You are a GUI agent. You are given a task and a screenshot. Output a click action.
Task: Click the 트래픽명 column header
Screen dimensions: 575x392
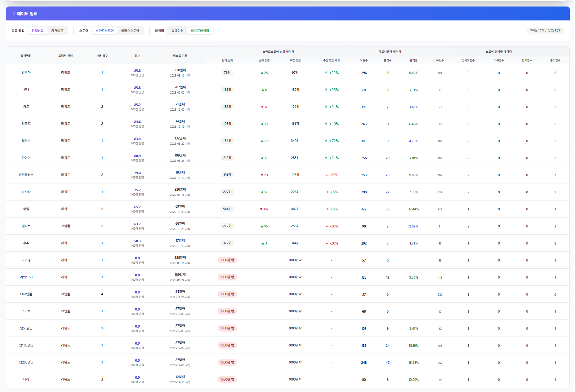(x=26, y=56)
